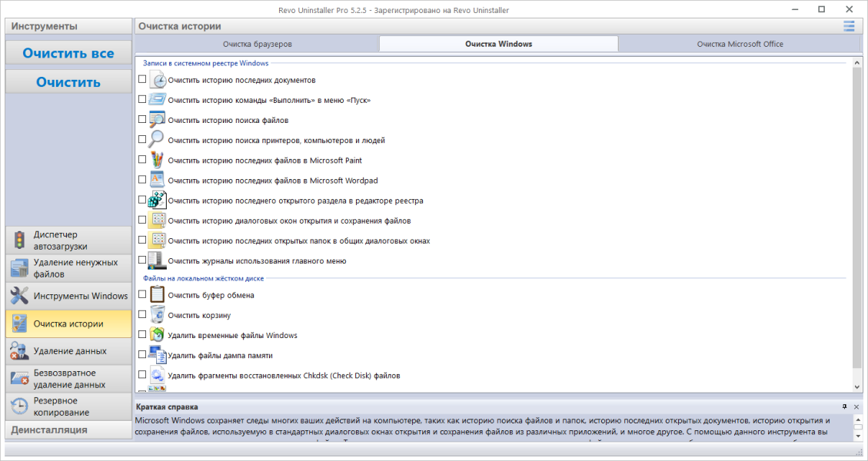Click 'Очистить журналы использования главного меню' text

click(x=257, y=260)
